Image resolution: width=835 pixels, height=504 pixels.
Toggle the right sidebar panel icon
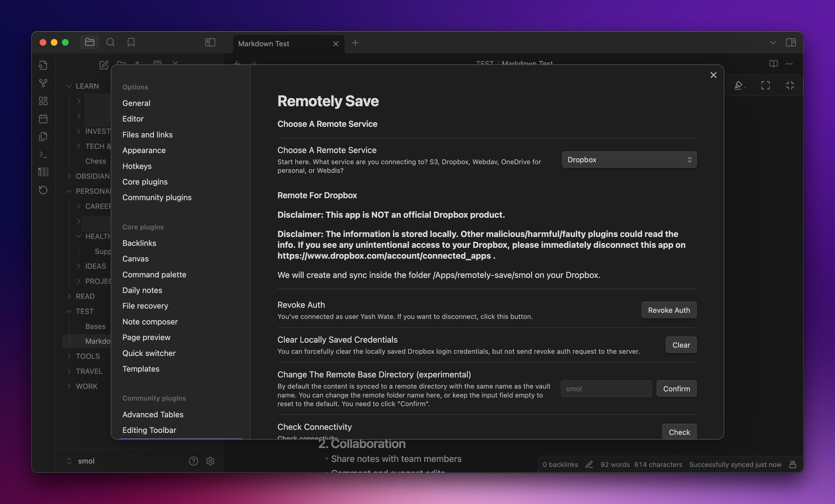(791, 42)
